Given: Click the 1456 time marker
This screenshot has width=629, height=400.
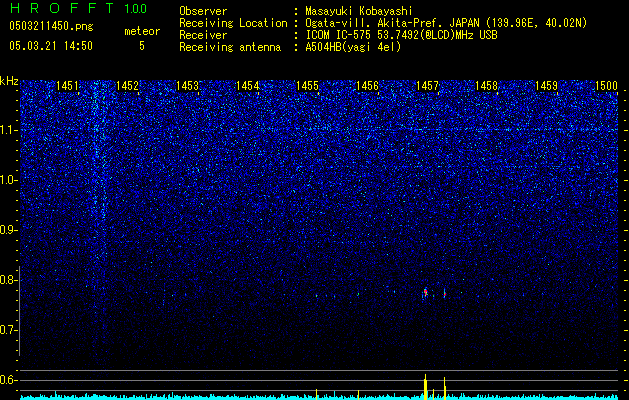Looking at the screenshot, I should coord(367,86).
